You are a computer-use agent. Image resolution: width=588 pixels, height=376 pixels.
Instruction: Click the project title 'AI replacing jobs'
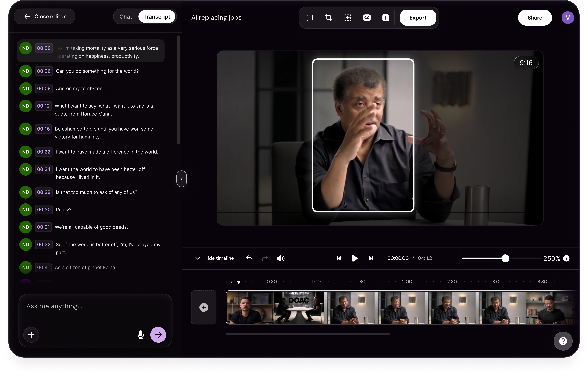coord(216,18)
